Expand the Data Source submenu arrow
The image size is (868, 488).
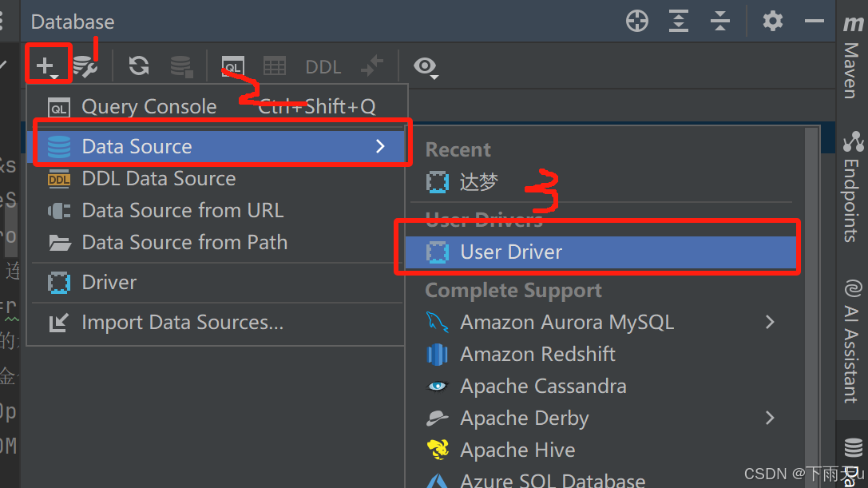380,146
